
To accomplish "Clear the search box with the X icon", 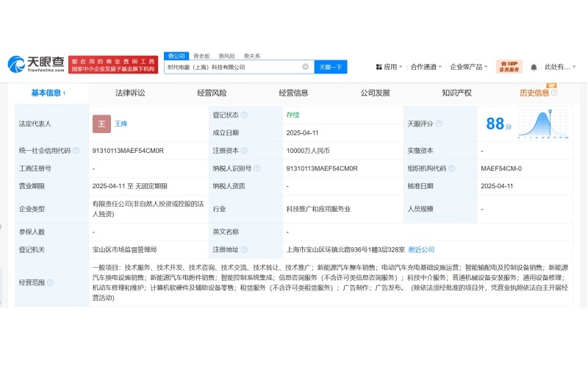I will 306,67.
